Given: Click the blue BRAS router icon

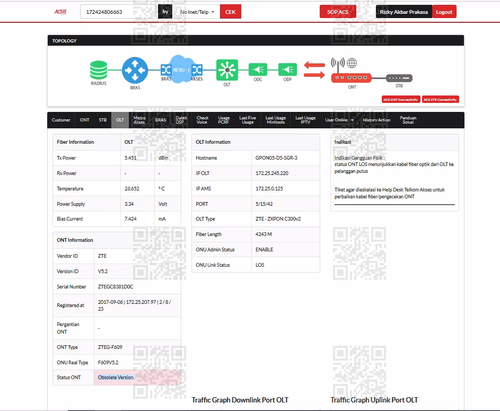Looking at the screenshot, I should click(x=135, y=70).
